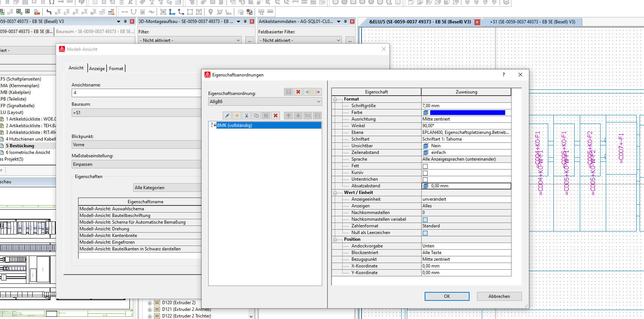The width and height of the screenshot is (644, 319).
Task: Click the save scheme disk icon
Action: point(288,92)
